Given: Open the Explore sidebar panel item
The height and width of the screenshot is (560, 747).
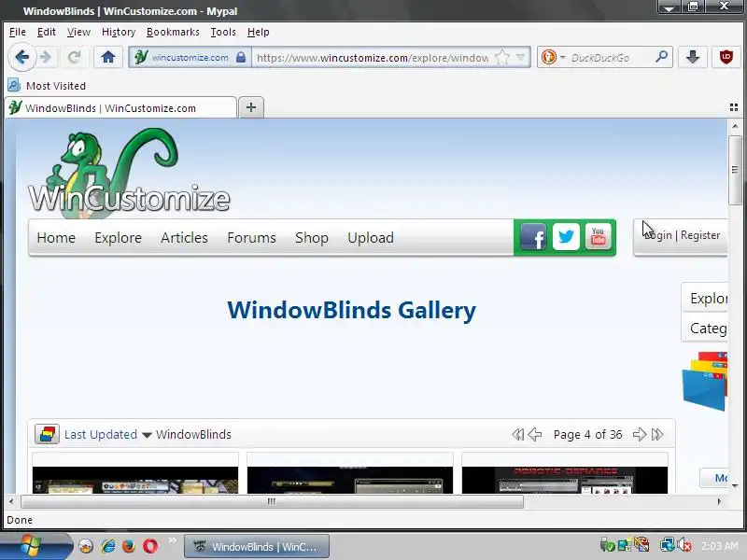Looking at the screenshot, I should (707, 298).
